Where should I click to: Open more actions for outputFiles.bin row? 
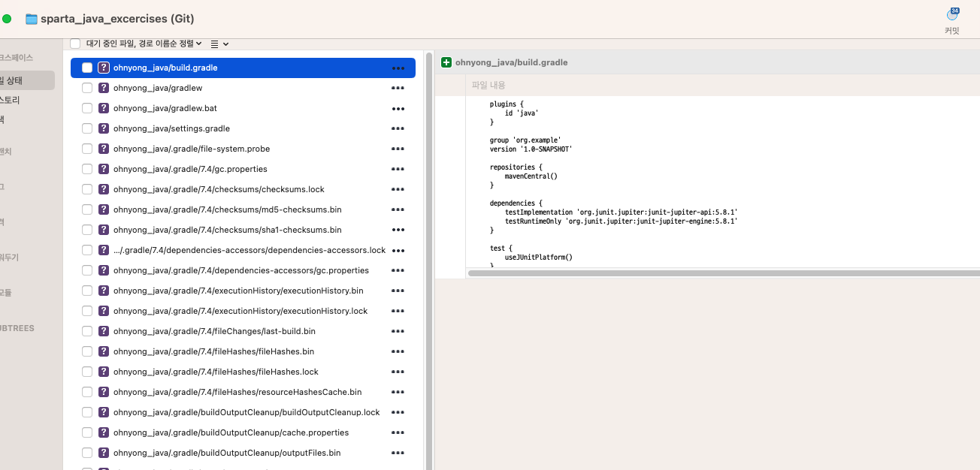point(398,453)
